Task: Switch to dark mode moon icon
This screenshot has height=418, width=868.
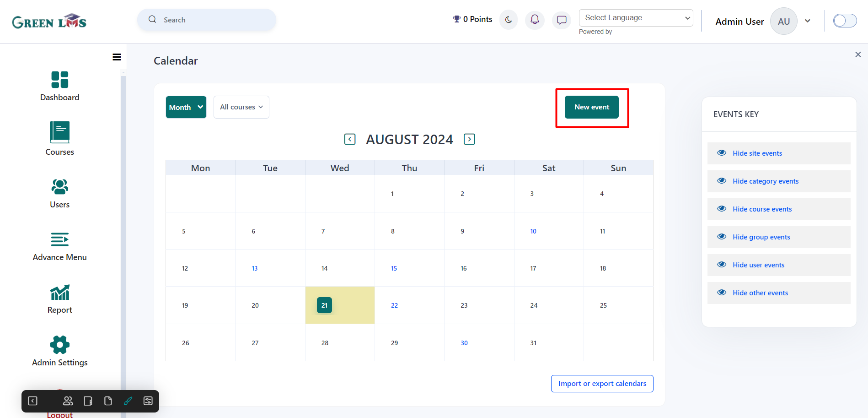Action: point(509,20)
